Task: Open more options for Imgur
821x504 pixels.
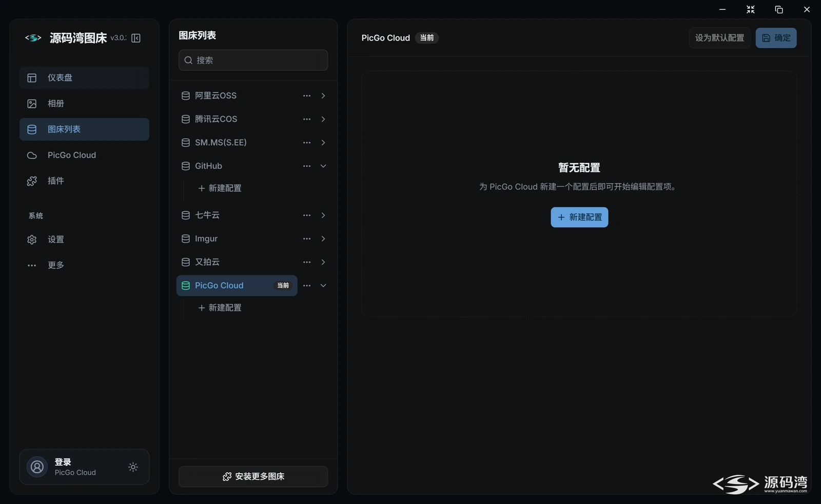Action: [x=307, y=239]
